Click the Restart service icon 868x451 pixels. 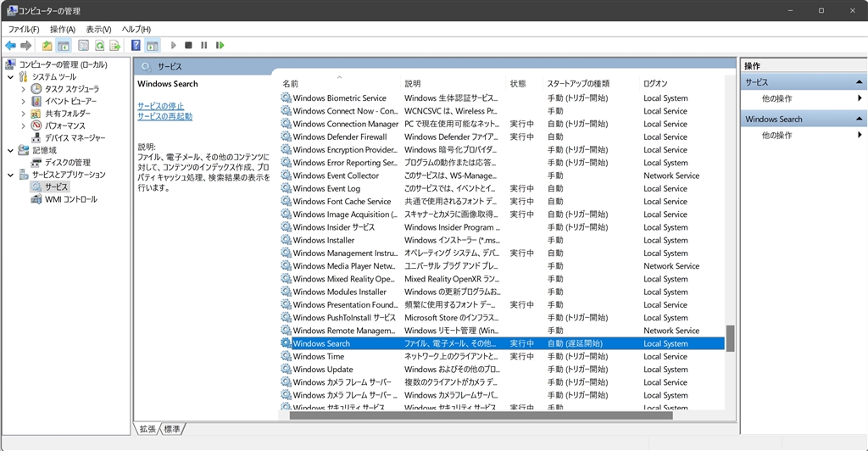pos(220,46)
